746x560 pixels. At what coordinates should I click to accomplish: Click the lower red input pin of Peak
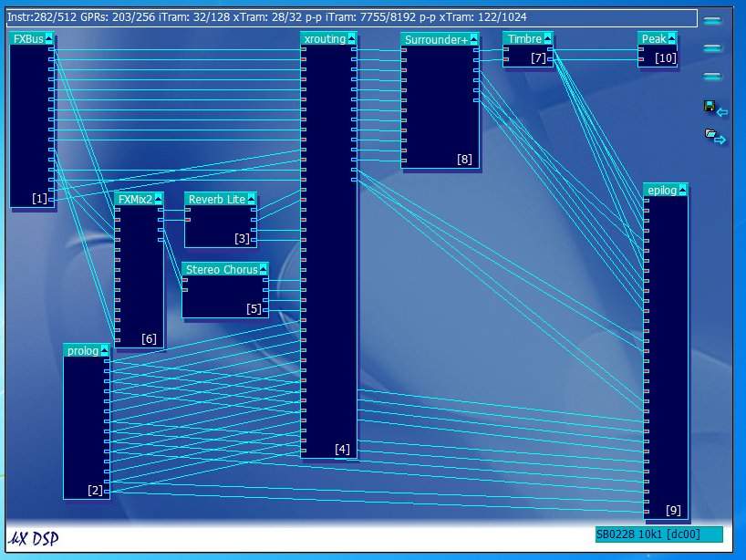click(641, 59)
